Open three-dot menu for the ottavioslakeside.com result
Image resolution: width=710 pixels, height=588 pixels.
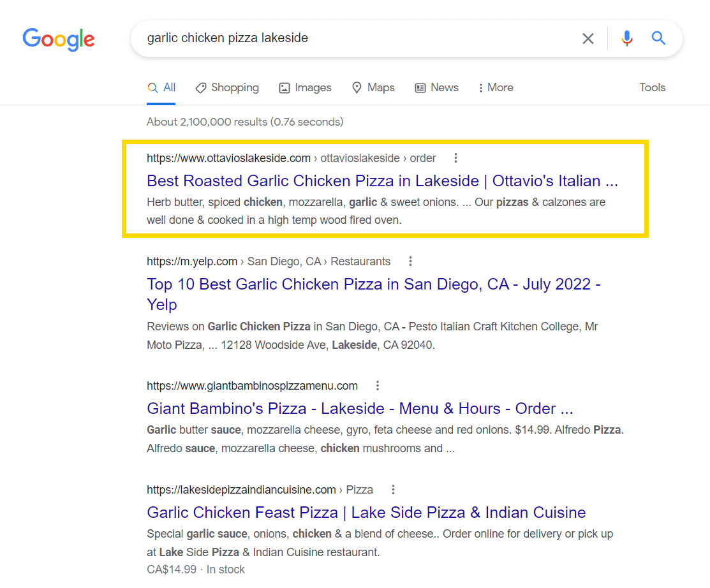point(455,158)
